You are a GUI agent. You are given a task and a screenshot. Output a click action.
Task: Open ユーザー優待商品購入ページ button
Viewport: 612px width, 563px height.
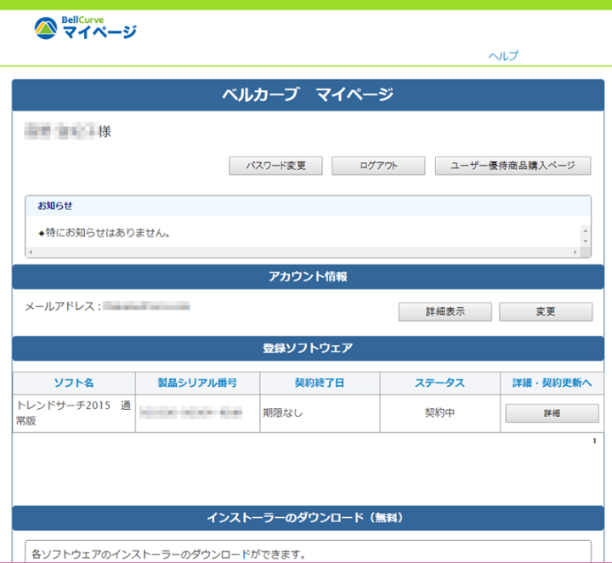coord(513,166)
